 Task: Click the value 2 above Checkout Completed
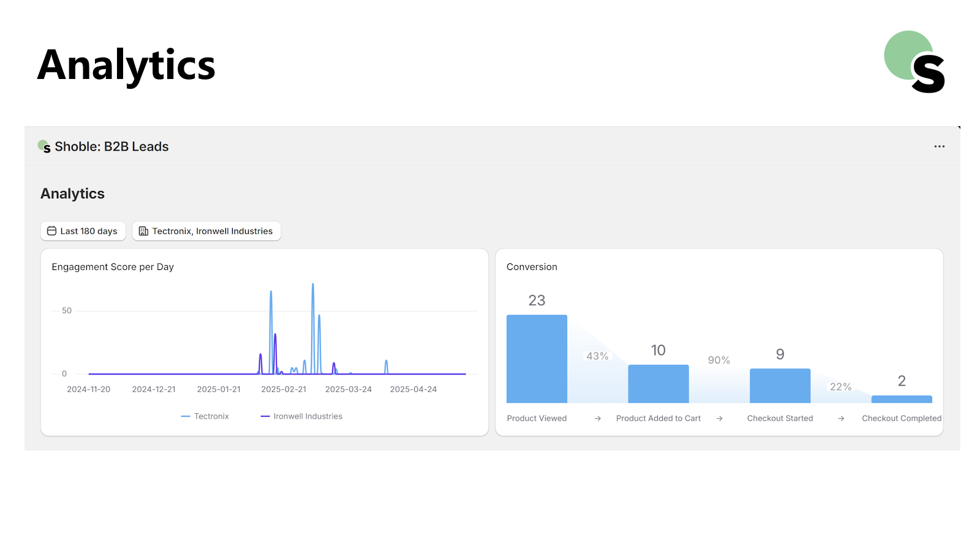[x=902, y=381]
